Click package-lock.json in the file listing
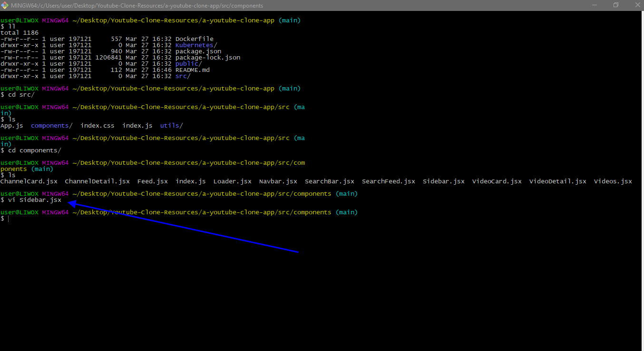The height and width of the screenshot is (351, 644). click(207, 58)
